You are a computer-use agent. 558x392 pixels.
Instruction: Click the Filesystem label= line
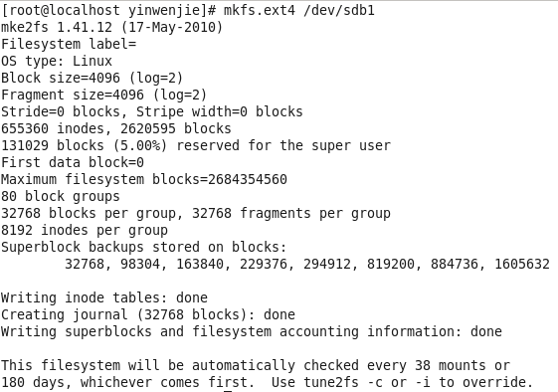(69, 44)
